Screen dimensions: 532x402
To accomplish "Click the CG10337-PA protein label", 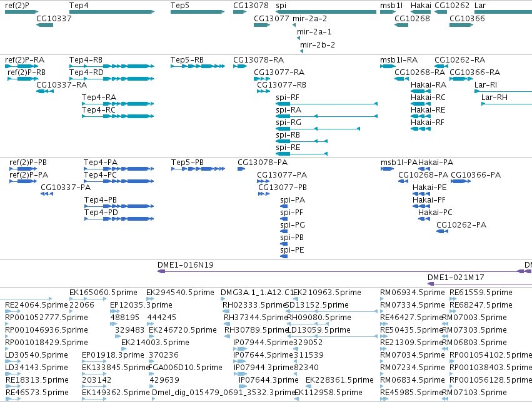I will click(x=66, y=188).
